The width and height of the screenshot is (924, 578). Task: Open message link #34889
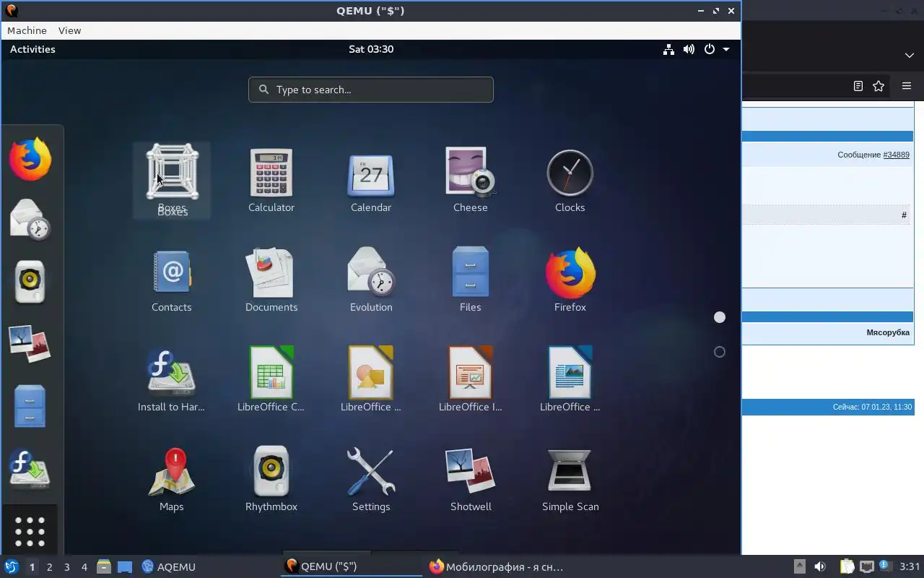(897, 155)
